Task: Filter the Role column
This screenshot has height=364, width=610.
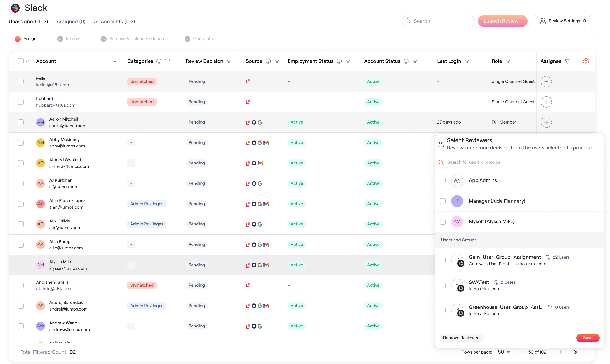Action: coord(508,61)
